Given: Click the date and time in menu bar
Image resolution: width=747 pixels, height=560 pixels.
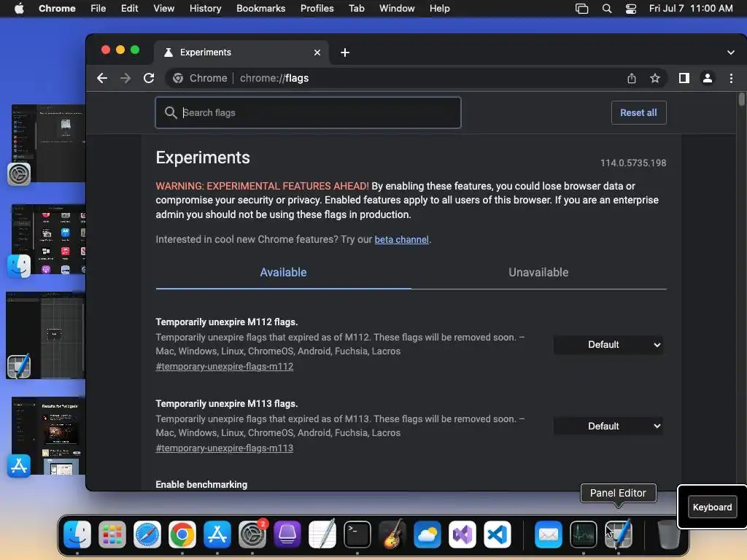Looking at the screenshot, I should 691,9.
